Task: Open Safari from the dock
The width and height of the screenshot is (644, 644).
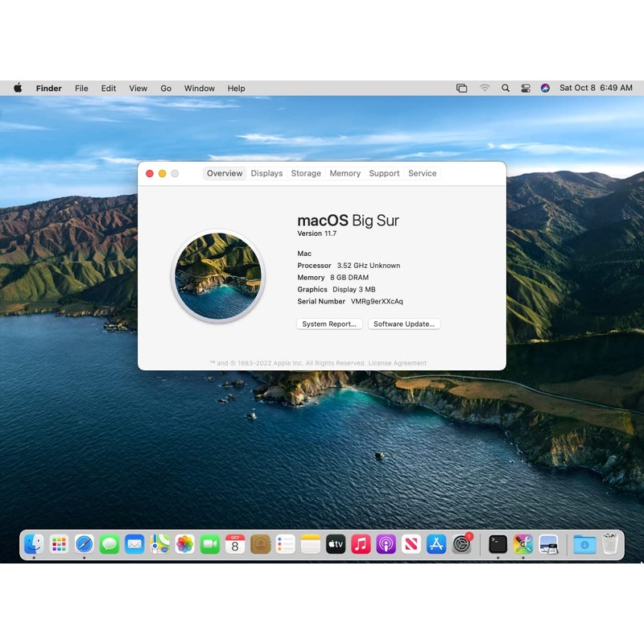Action: [85, 544]
